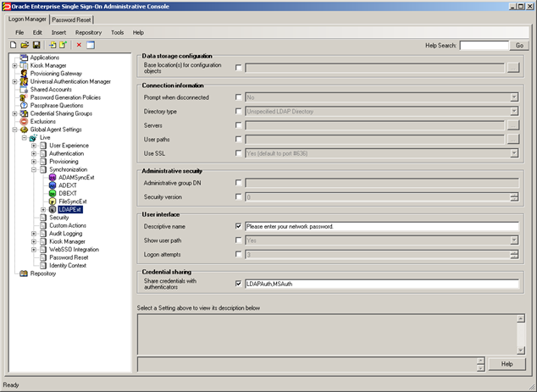Select the DBEXT synchronizer icon in tree
Image resolution: width=537 pixels, height=392 pixels.
coord(53,193)
